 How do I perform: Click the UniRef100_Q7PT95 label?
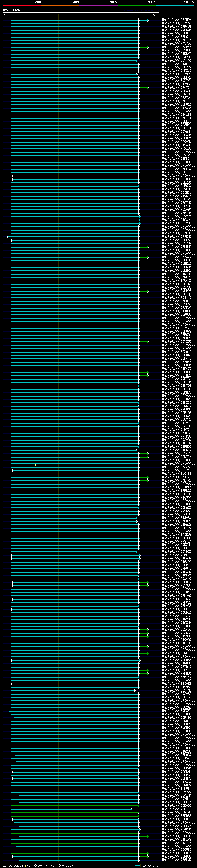[177, 812]
